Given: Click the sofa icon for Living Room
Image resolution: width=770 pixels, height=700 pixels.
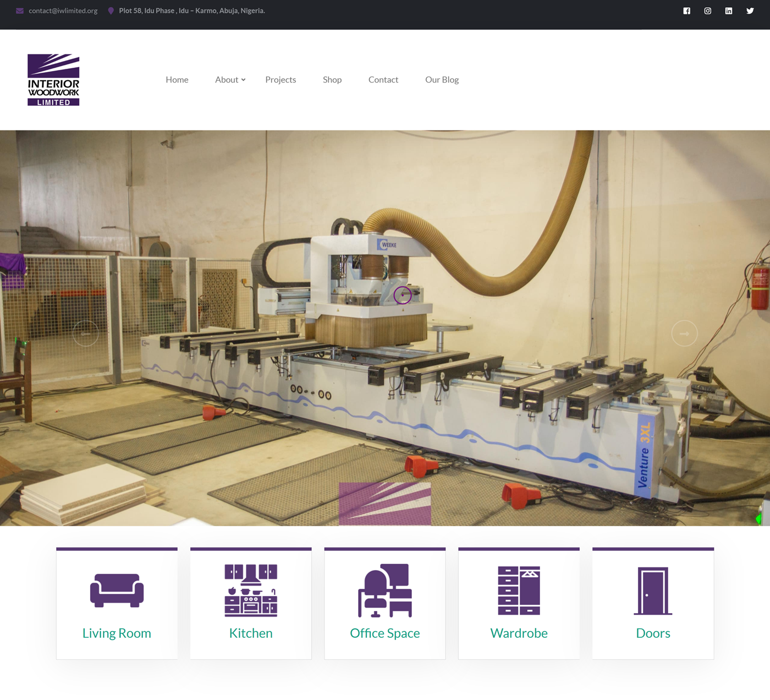Looking at the screenshot, I should (x=117, y=590).
